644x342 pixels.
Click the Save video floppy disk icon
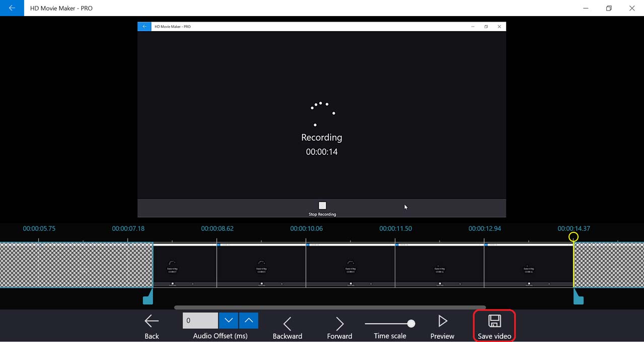pyautogui.click(x=494, y=321)
